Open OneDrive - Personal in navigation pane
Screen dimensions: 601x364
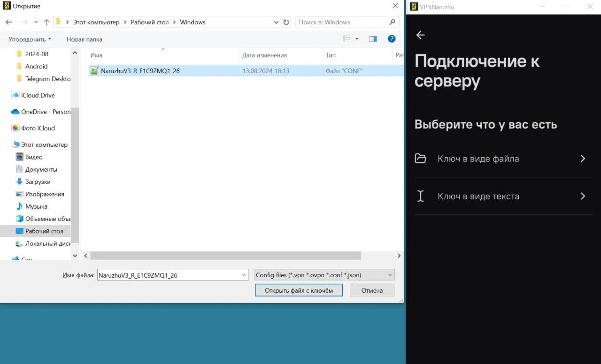[40, 112]
